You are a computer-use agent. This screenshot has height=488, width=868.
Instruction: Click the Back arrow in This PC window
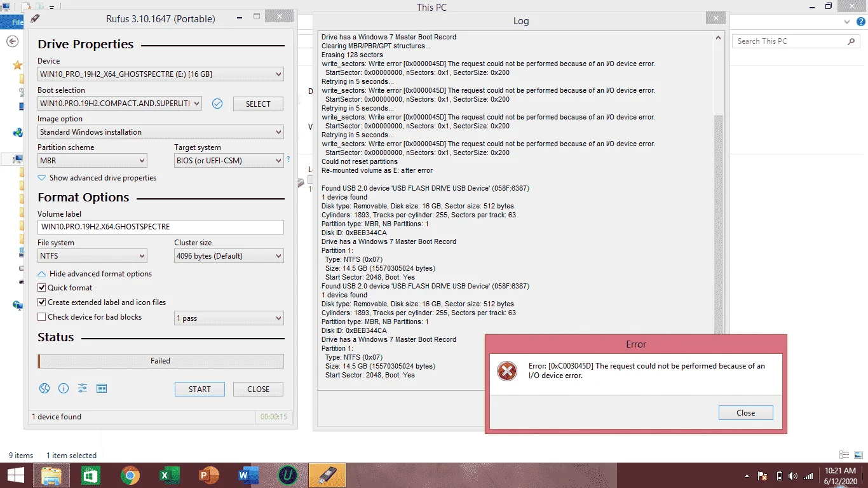coord(11,41)
